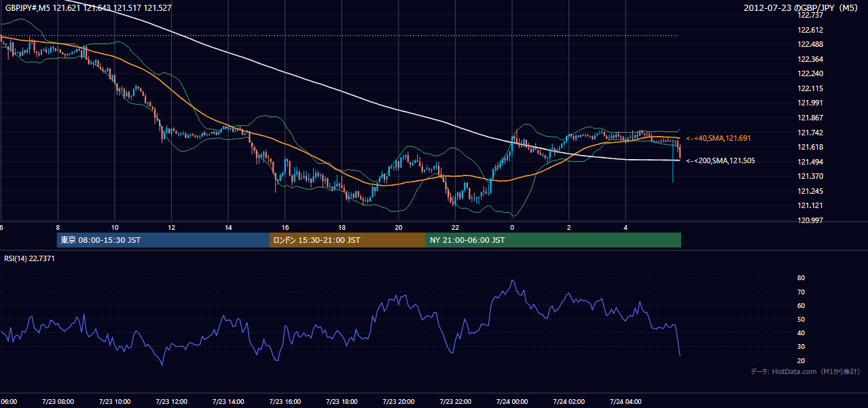The width and height of the screenshot is (868, 408).
Task: Click the 7/24 02:00 time axis label
Action: pos(569,401)
